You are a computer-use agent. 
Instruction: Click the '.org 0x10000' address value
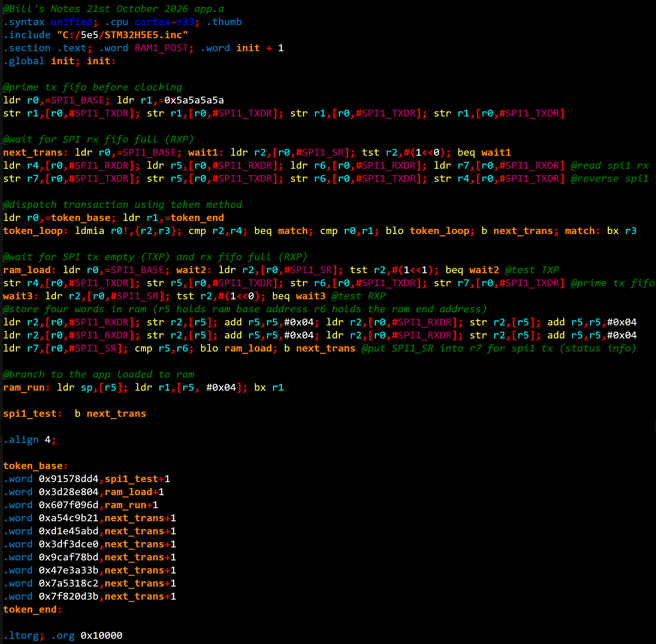coord(102,636)
